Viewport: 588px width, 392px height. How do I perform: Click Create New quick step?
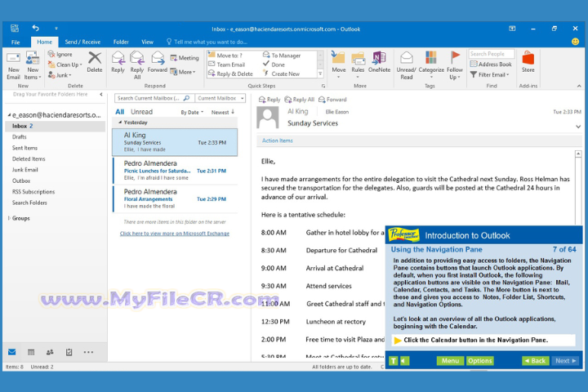(x=282, y=73)
